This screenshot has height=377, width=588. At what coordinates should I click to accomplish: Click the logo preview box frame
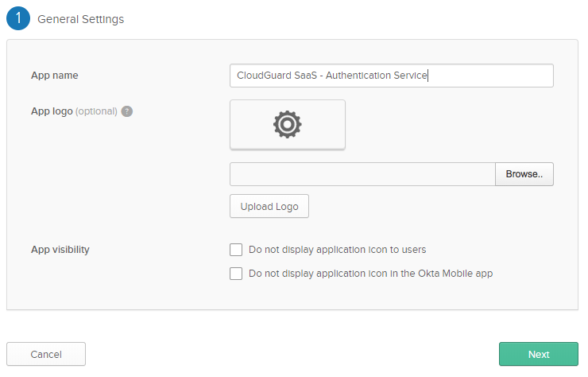pos(288,125)
